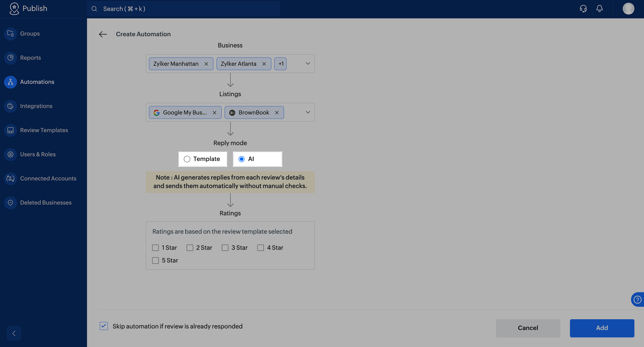Click the Add button
Screen dimensions: 644x347
tap(602, 328)
